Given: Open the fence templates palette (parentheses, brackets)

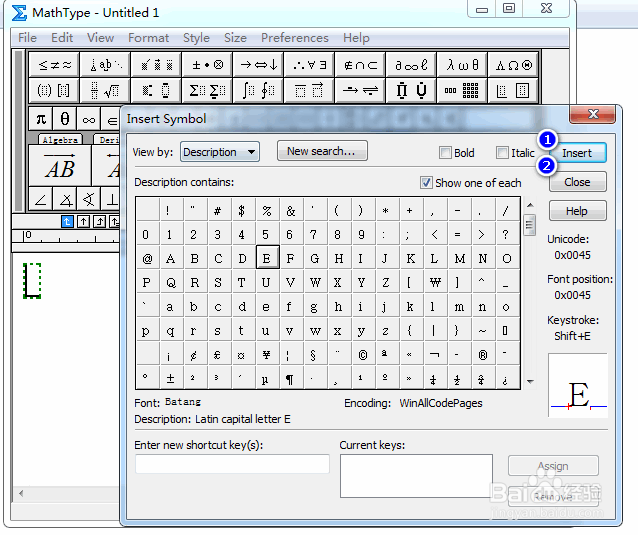Looking at the screenshot, I should (x=55, y=90).
